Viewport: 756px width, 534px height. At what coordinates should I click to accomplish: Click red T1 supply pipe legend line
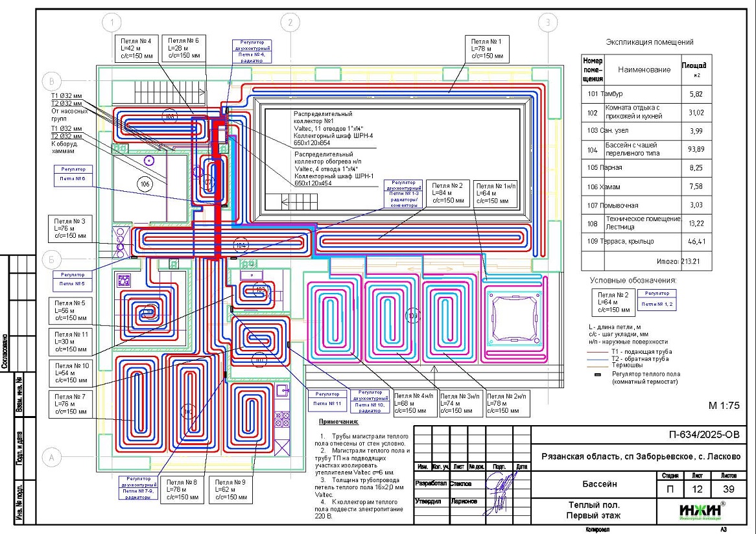pyautogui.click(x=598, y=351)
